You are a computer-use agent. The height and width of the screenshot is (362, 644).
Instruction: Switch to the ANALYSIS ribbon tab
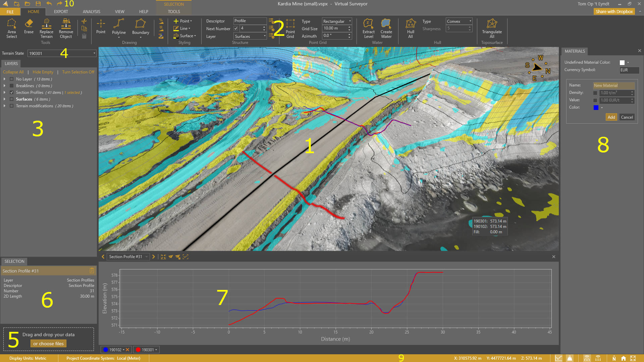(x=91, y=11)
